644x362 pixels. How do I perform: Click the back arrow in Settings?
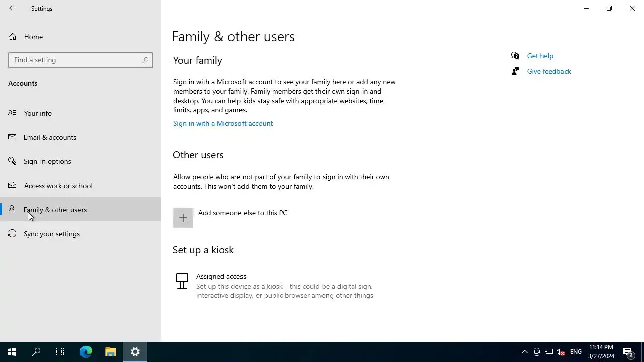12,8
